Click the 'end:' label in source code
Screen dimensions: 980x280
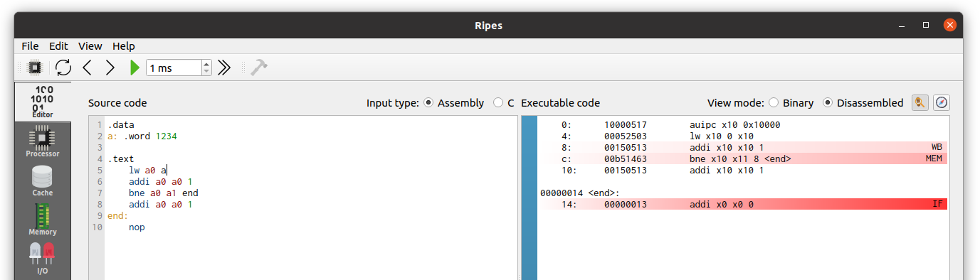point(117,215)
